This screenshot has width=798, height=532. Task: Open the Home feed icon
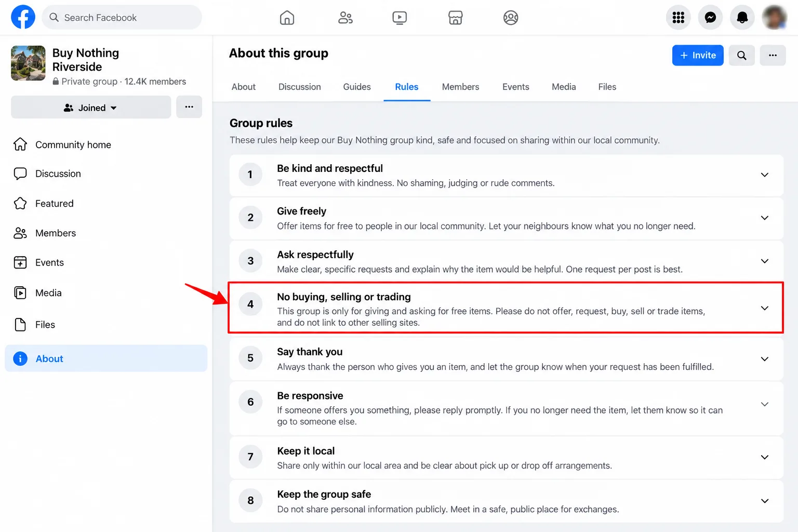tap(287, 18)
